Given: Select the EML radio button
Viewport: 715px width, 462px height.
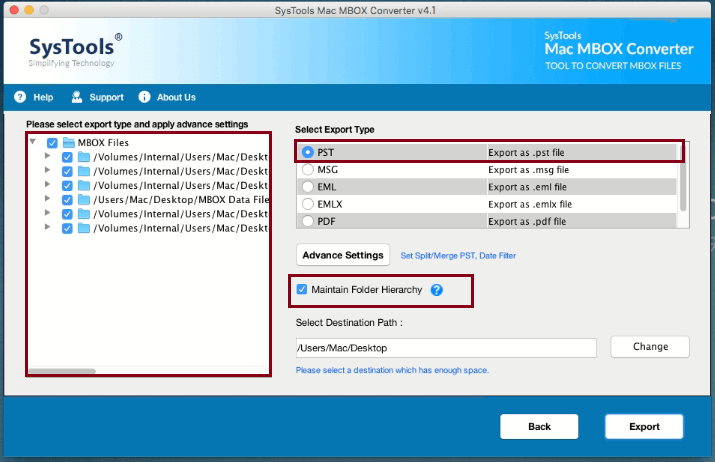Looking at the screenshot, I should (308, 187).
